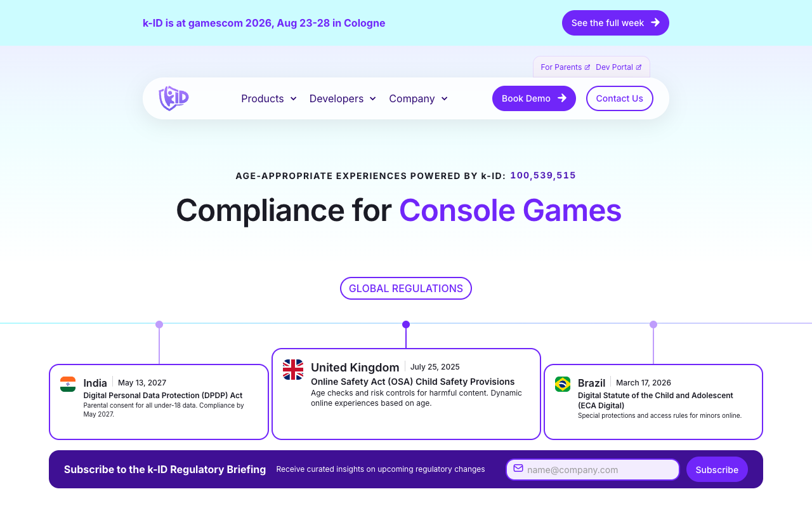
Task: Click the Brazil country name
Action: tap(592, 383)
